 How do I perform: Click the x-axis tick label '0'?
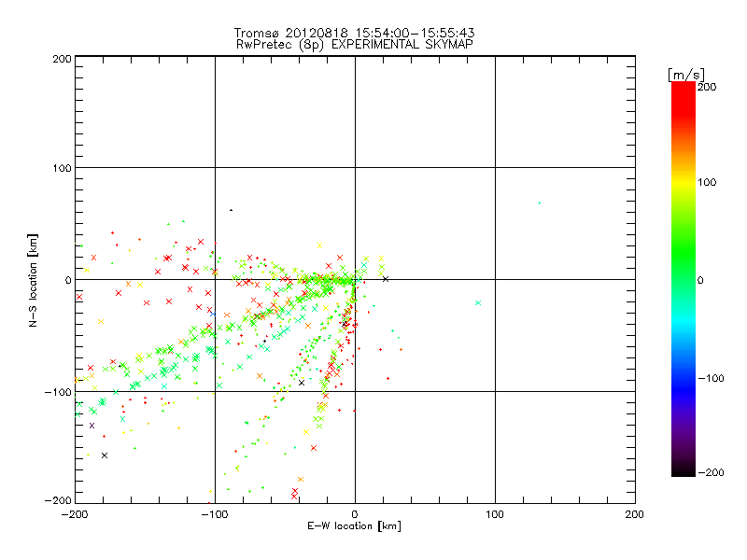pos(355,514)
